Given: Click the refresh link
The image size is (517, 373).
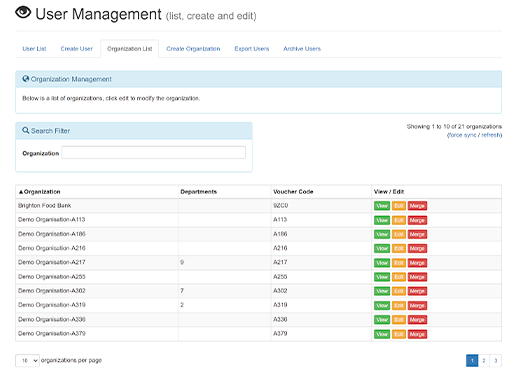Looking at the screenshot, I should (x=490, y=135).
